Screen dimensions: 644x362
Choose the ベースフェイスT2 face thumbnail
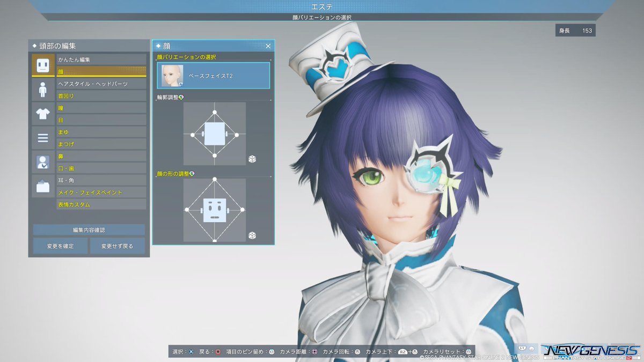[173, 76]
